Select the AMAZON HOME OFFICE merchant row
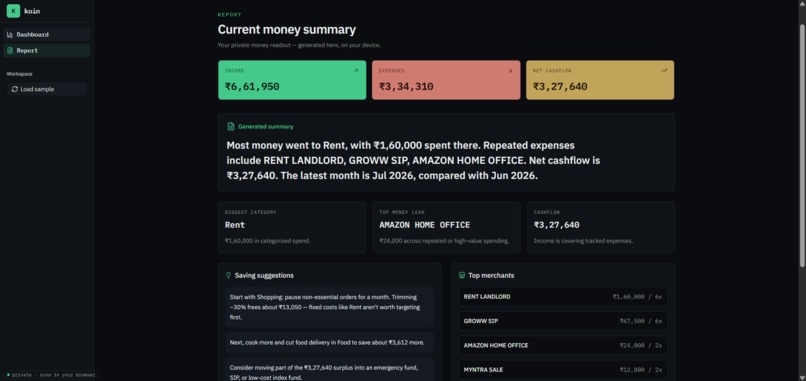This screenshot has height=381, width=806. (x=563, y=345)
